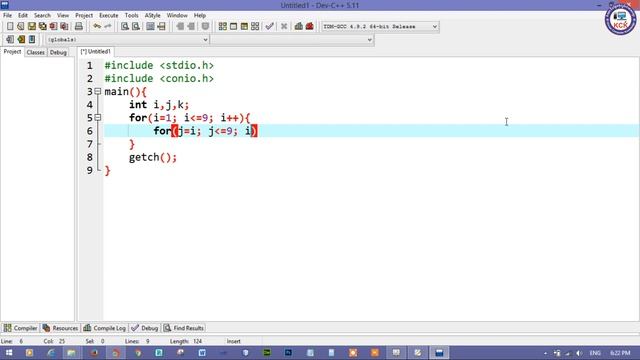
Task: Click the Unindent icon
Action: (191, 27)
